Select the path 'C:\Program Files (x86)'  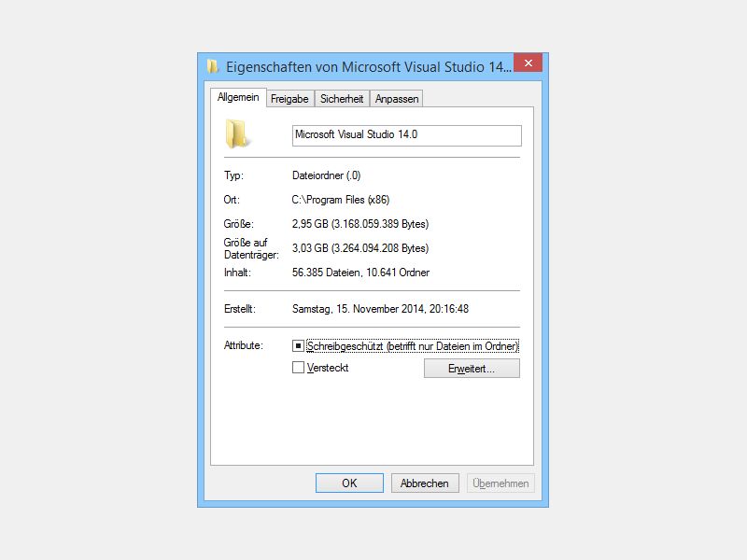(x=341, y=200)
